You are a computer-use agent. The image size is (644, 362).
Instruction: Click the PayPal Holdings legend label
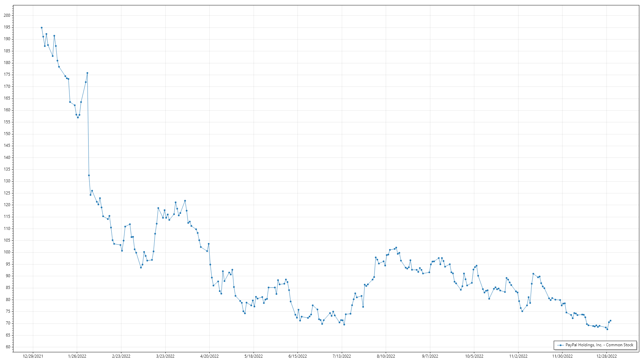point(599,345)
